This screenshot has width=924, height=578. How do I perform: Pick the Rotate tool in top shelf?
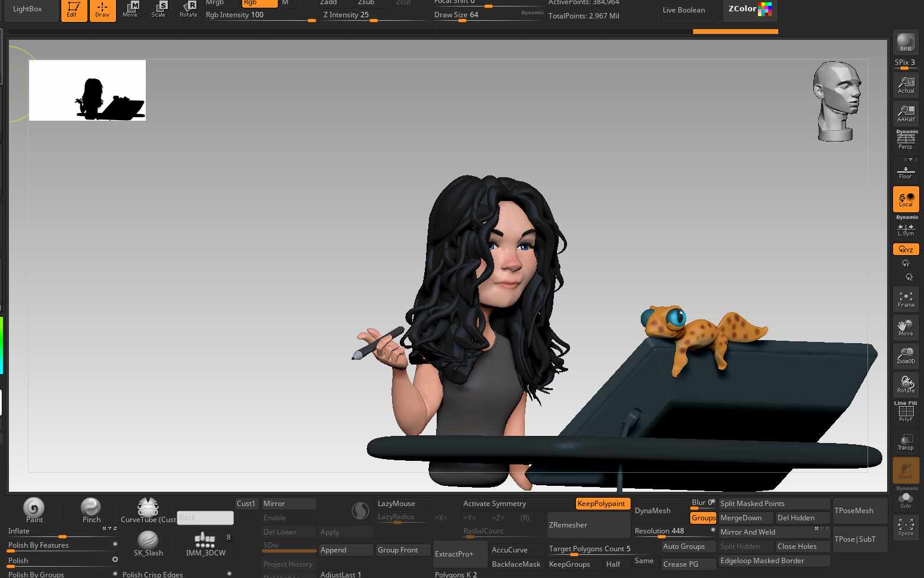pyautogui.click(x=188, y=10)
